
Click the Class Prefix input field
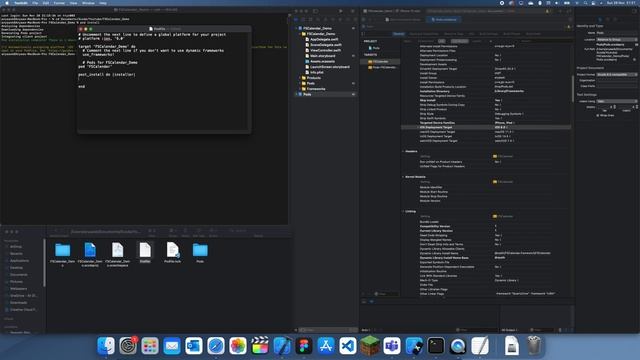[x=617, y=86]
